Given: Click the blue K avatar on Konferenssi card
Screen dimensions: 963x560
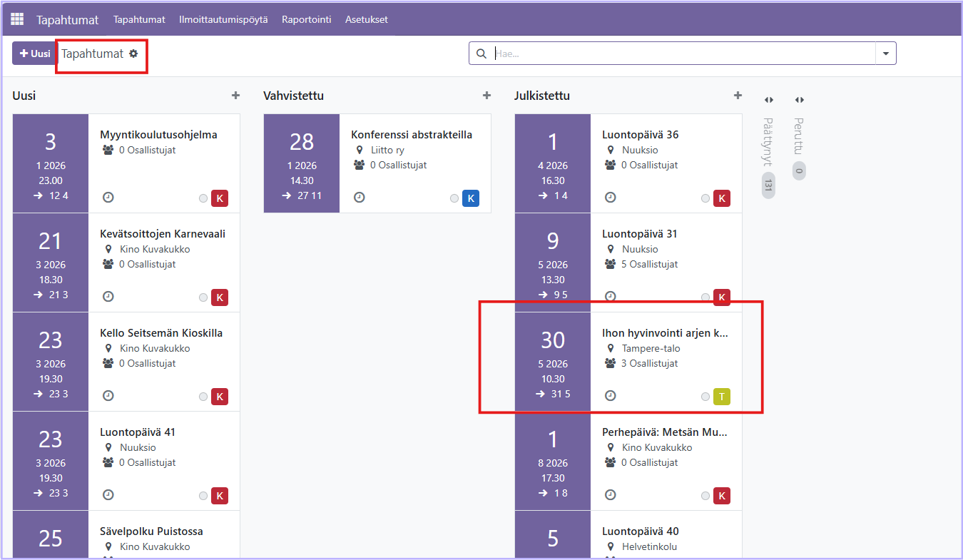Looking at the screenshot, I should click(470, 198).
